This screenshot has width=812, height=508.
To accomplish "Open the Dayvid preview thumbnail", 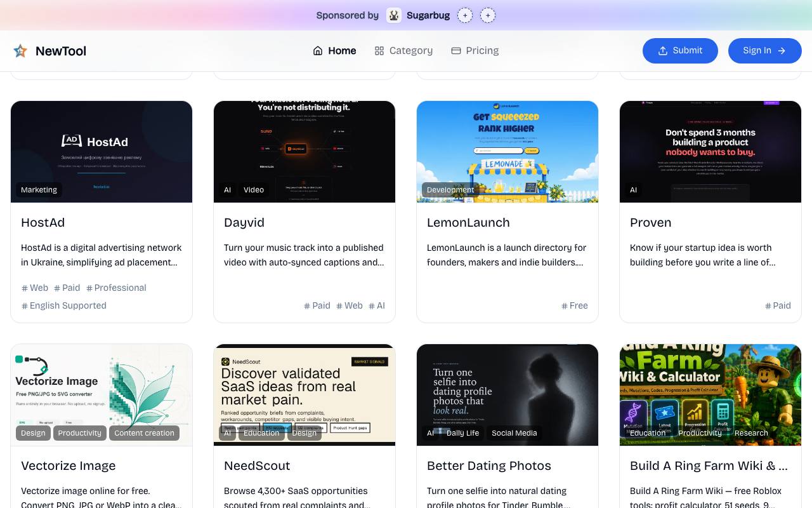I will [x=304, y=152].
